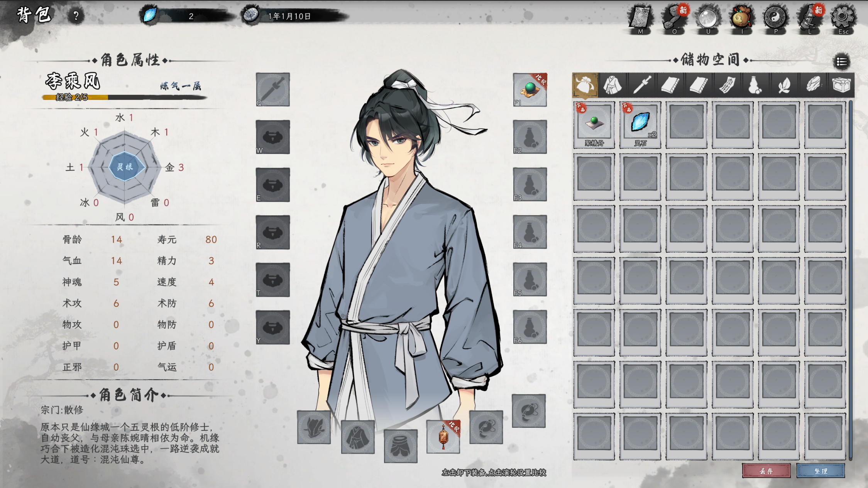868x488 pixels.
Task: Open the yin-yang menu icon labeled P
Action: point(775,18)
